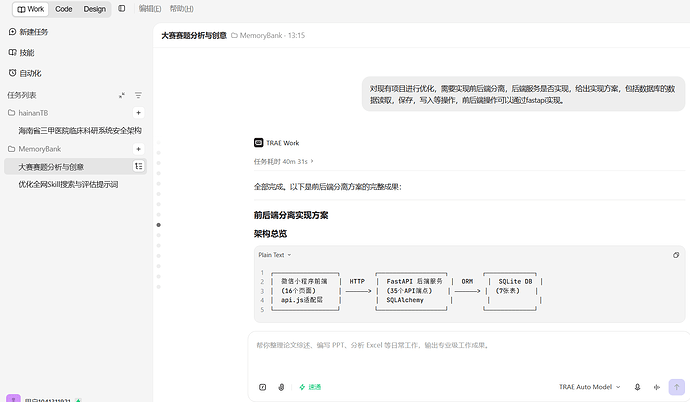The width and height of the screenshot is (690, 402).
Task: Copy the code block contents
Action: coord(676,255)
